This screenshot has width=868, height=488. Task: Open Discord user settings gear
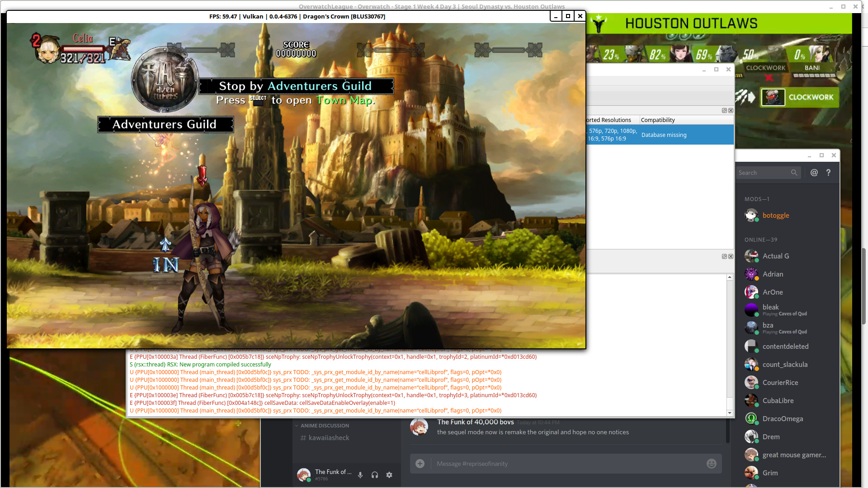[389, 475]
